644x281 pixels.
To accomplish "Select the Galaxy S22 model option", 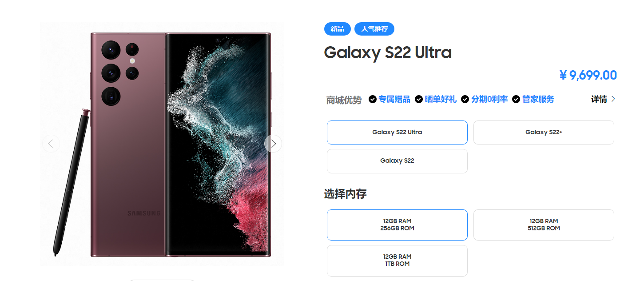I will [x=397, y=161].
